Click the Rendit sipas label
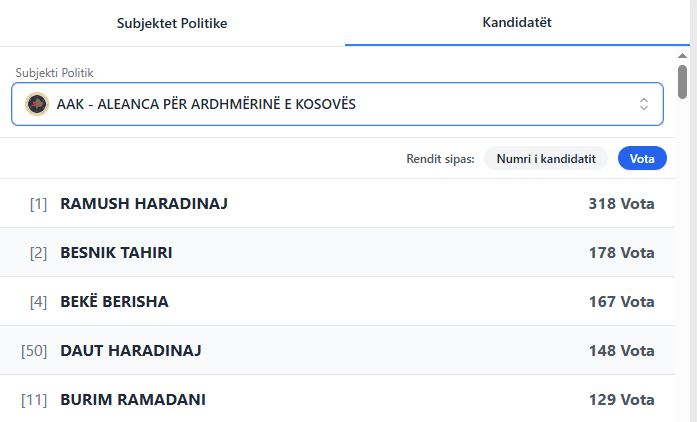The width and height of the screenshot is (697, 422). click(x=440, y=158)
